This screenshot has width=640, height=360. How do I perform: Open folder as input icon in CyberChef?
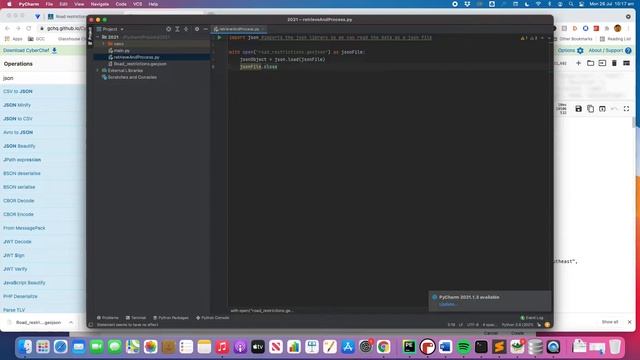pos(590,63)
